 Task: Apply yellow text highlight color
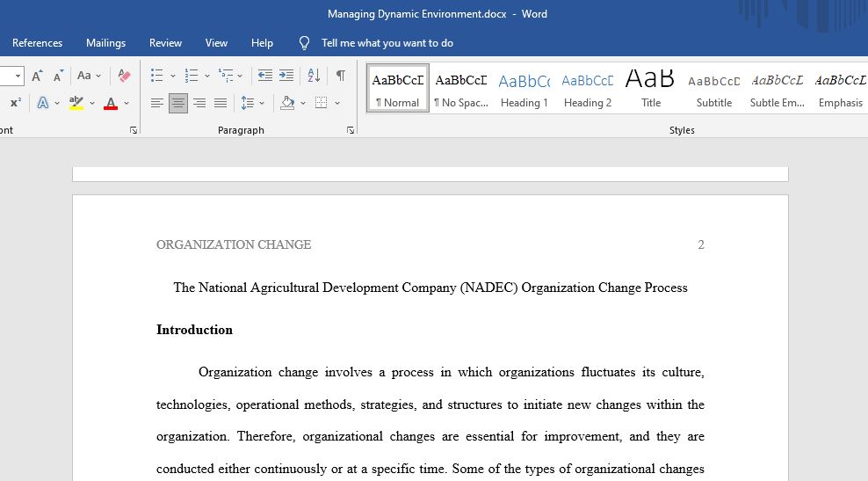point(76,103)
